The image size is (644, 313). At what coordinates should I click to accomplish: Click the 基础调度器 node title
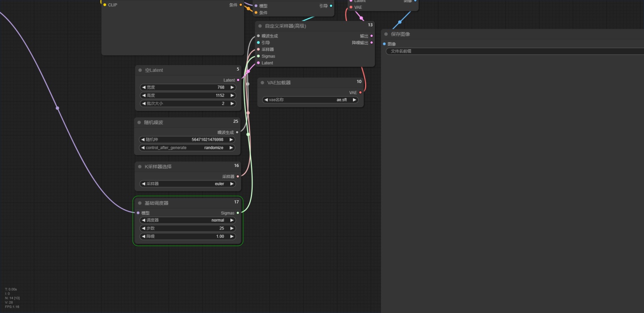point(156,203)
